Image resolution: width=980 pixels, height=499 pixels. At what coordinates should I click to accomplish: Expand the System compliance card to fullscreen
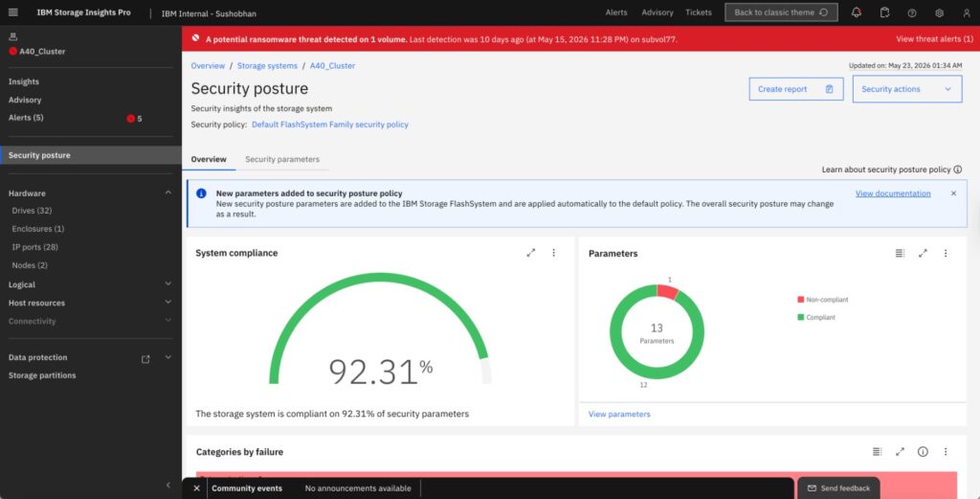(x=530, y=253)
